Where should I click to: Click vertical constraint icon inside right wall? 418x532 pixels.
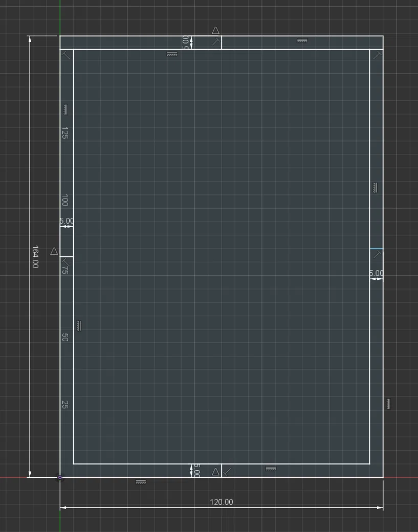pos(375,188)
